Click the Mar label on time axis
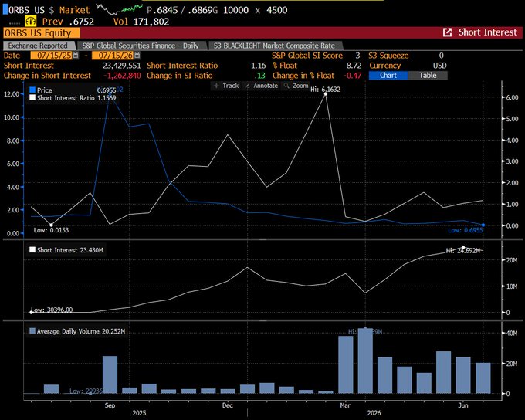This screenshot has height=420, width=525. point(345,405)
